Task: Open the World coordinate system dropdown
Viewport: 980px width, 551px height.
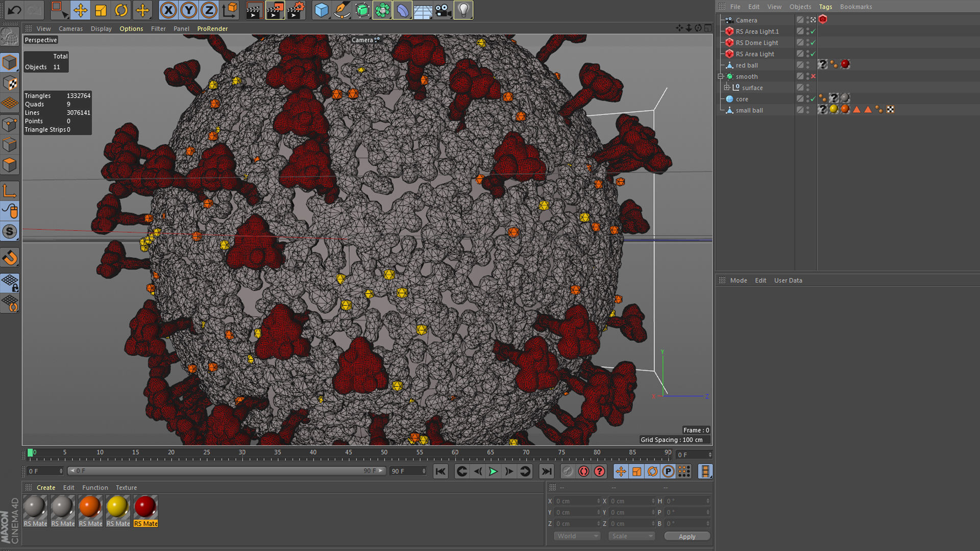Action: 577,536
